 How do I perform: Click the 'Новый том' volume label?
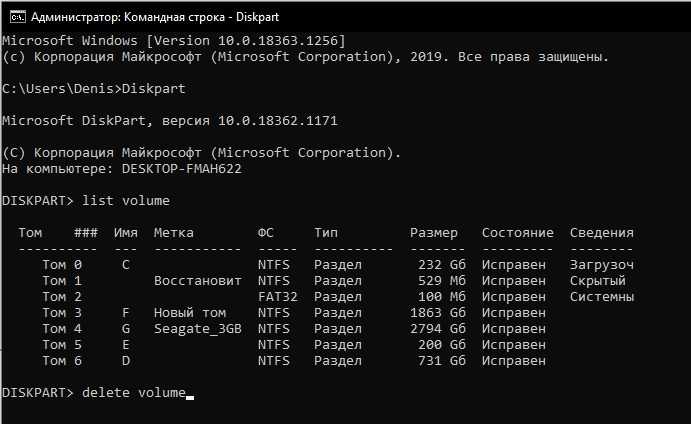point(190,313)
